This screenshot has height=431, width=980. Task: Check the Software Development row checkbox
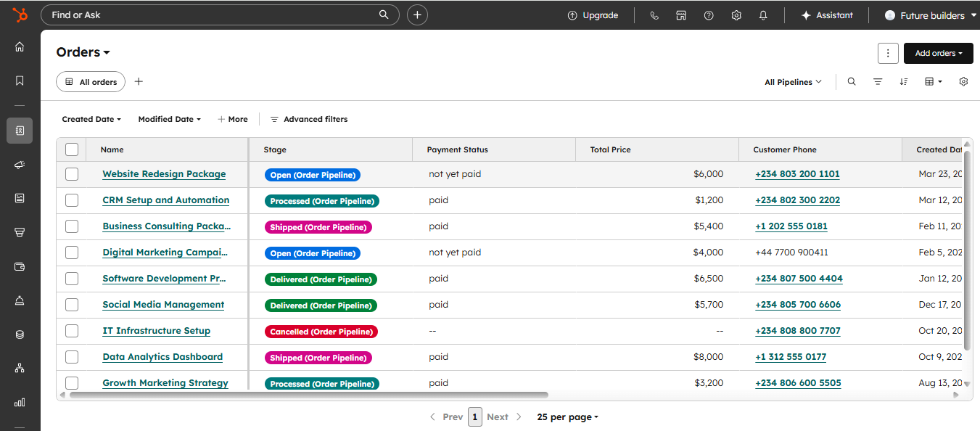72,279
